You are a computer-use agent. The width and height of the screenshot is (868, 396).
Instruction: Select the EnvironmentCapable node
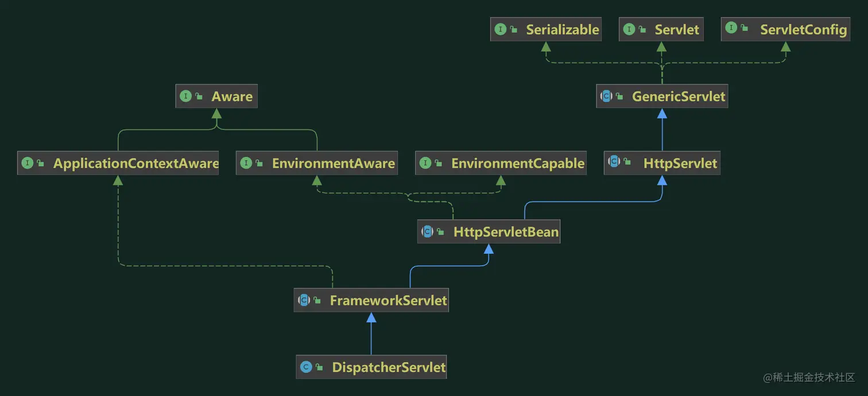(x=501, y=163)
